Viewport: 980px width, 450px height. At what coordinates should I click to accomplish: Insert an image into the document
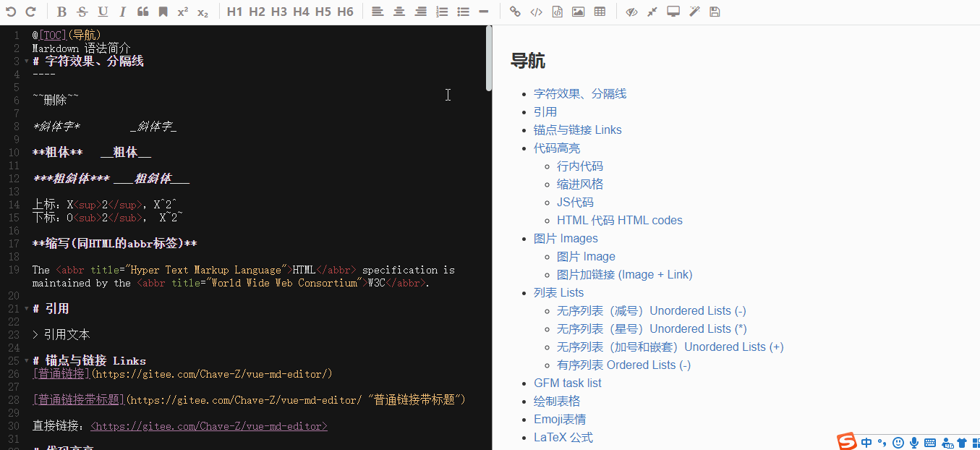pyautogui.click(x=578, y=11)
